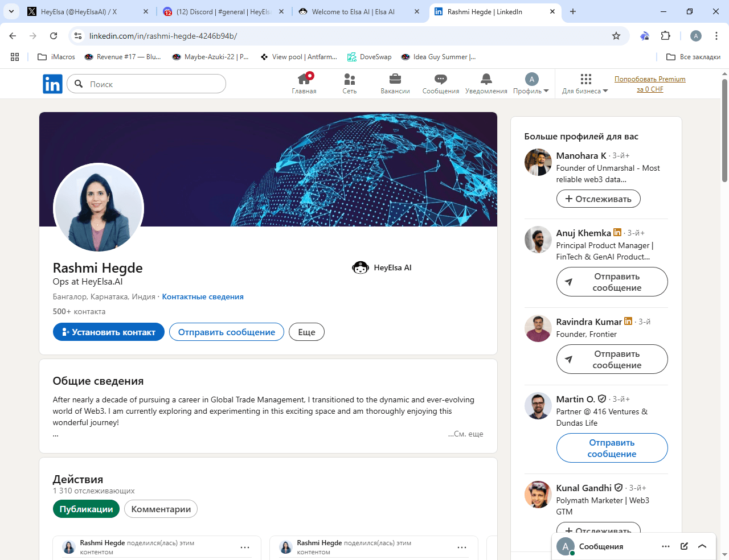729x560 pixels.
Task: Open site info icon in address bar
Action: [78, 36]
